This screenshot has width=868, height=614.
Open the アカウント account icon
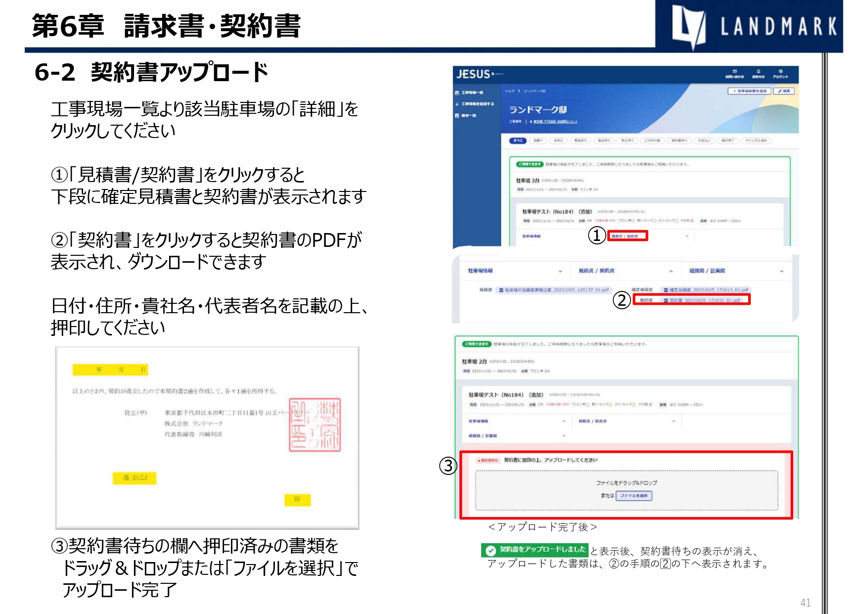coord(780,72)
